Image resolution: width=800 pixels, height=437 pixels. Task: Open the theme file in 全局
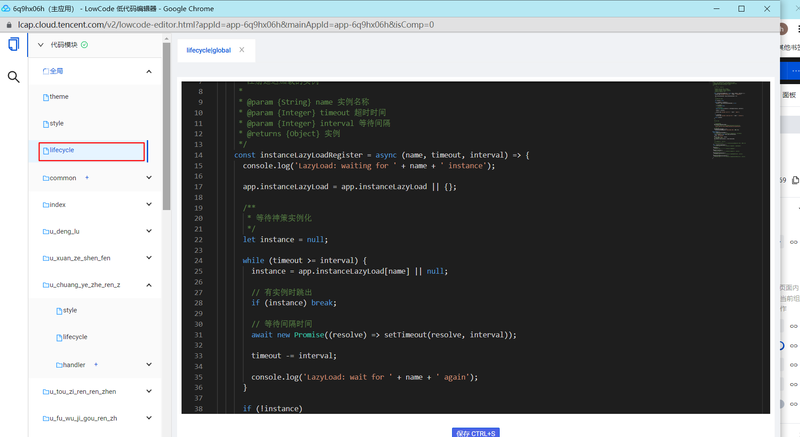pyautogui.click(x=58, y=97)
